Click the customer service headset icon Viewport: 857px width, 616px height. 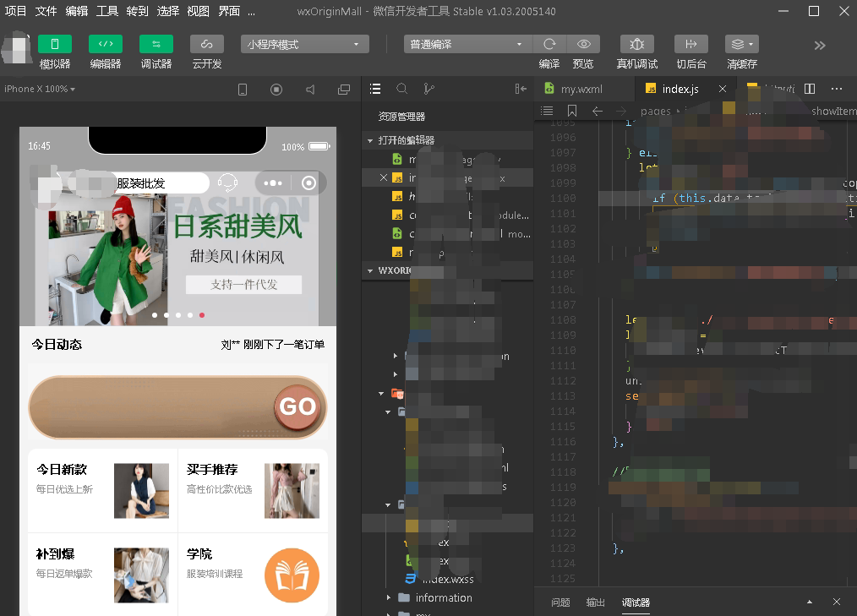[x=227, y=183]
